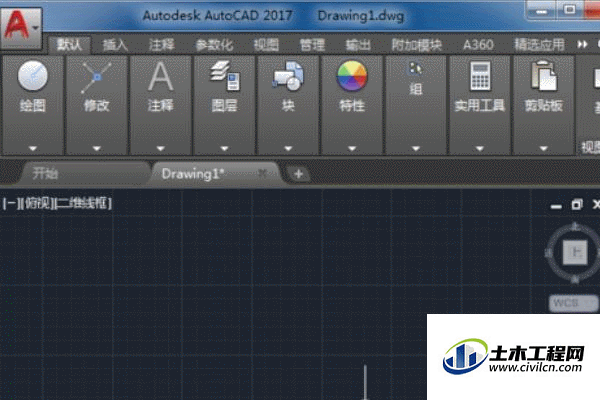Select the 默认 ribbon tab
The width and height of the screenshot is (600, 400).
(x=69, y=45)
